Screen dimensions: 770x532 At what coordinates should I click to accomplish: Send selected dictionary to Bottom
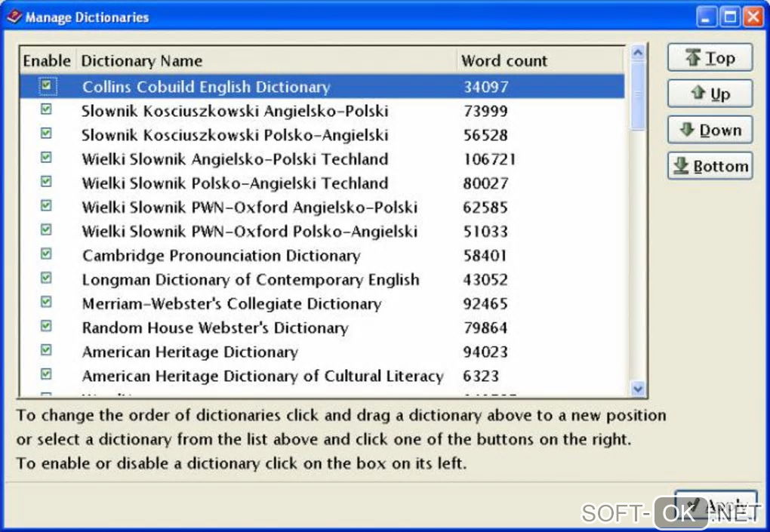(710, 166)
